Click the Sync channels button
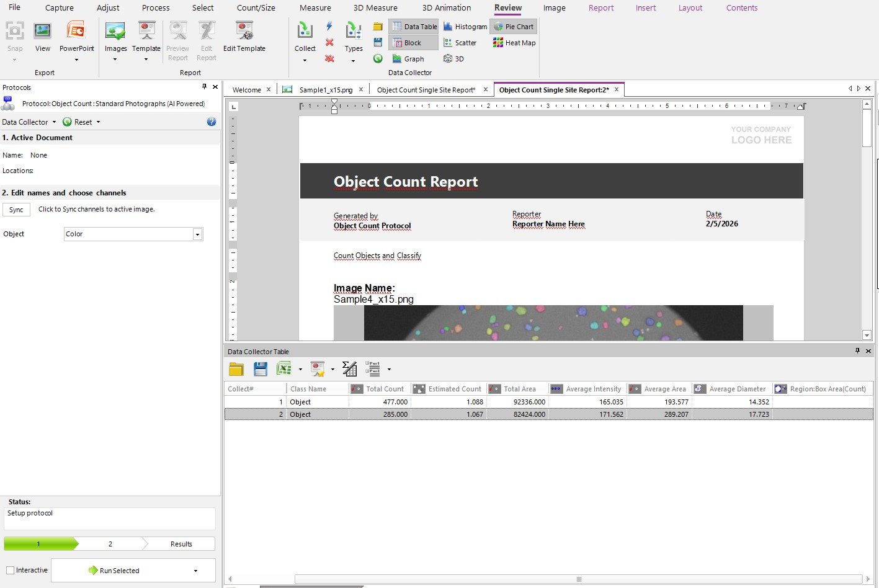Image resolution: width=879 pixels, height=588 pixels. tap(16, 210)
